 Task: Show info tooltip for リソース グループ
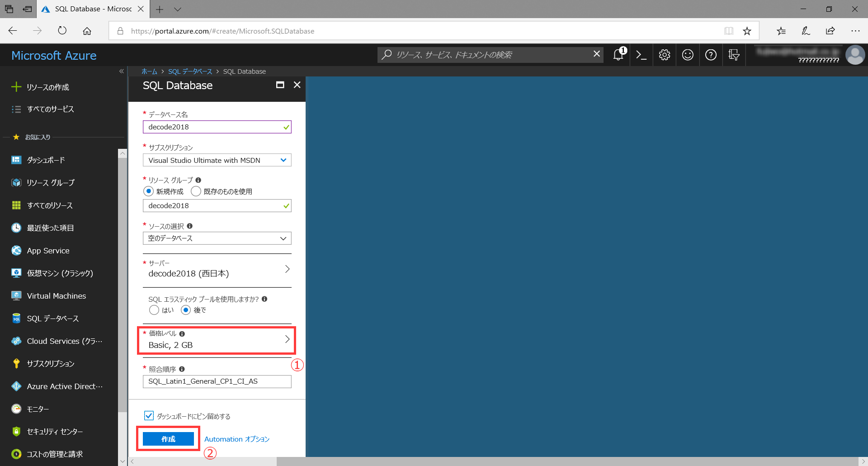(x=198, y=180)
